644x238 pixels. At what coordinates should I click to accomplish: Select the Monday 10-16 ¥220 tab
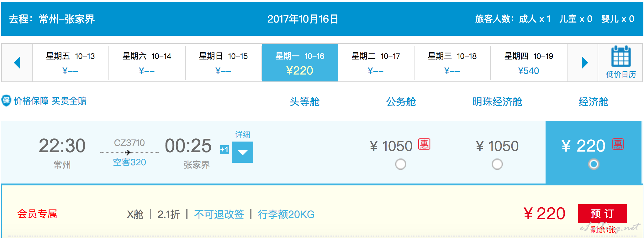(x=300, y=63)
